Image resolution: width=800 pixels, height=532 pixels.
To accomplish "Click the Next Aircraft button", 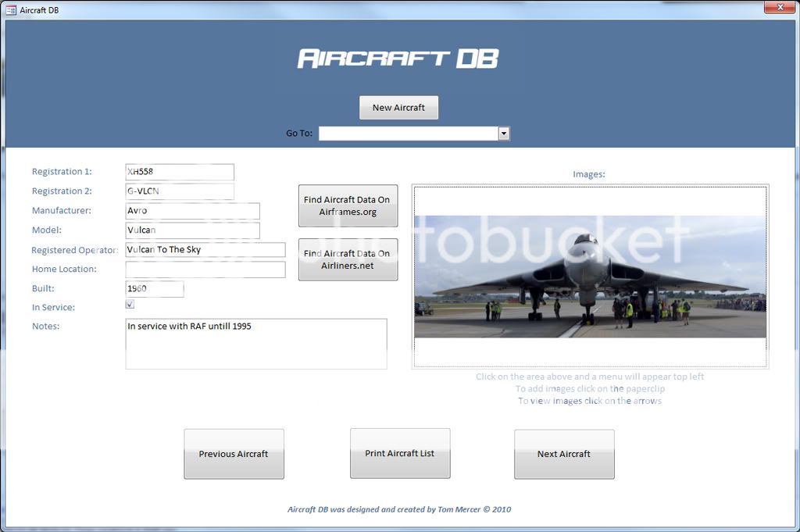I will tap(564, 454).
